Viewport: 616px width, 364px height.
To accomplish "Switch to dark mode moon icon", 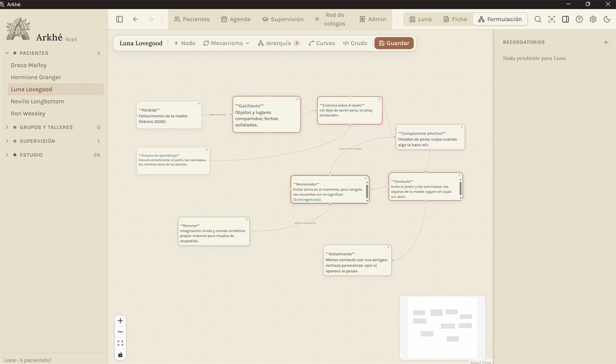I will point(607,19).
